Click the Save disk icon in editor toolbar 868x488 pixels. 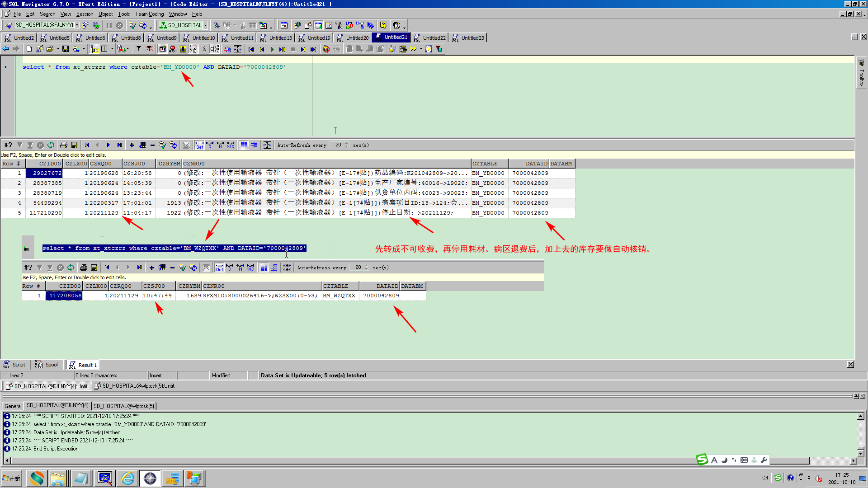66,49
